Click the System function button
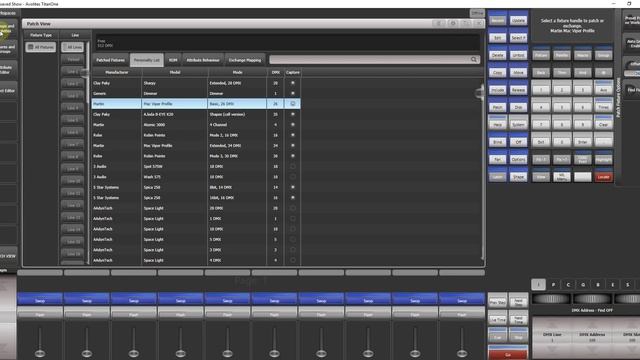Screen dimensions: 640x360 point(518,124)
